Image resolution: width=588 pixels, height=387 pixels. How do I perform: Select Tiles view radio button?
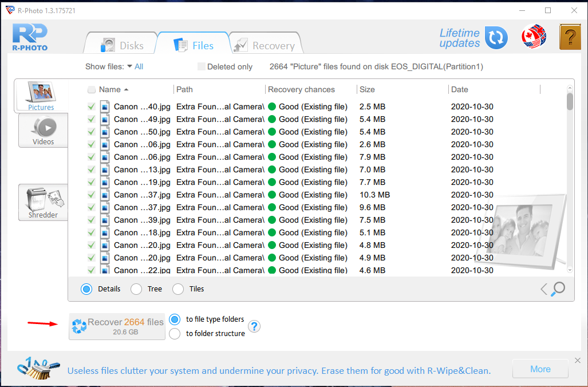(178, 289)
